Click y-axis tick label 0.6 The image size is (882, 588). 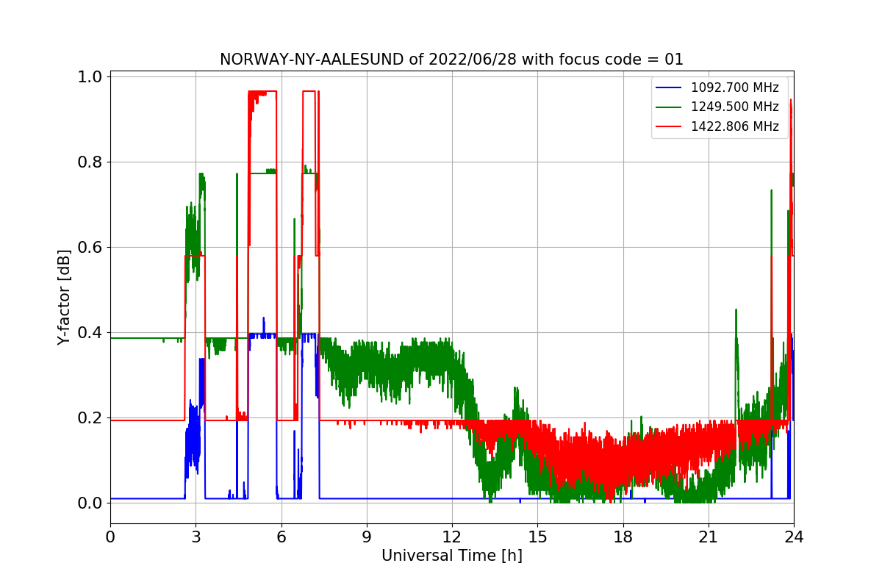click(x=90, y=247)
